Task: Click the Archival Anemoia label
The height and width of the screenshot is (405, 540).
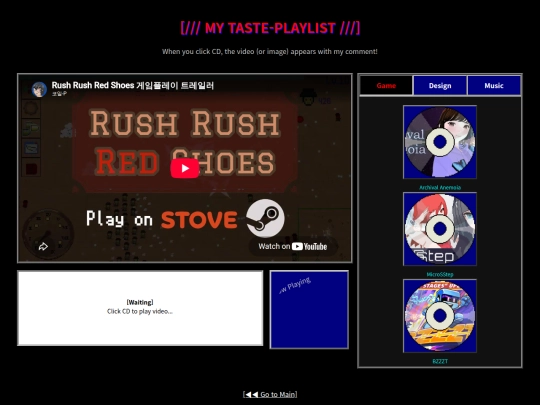Action: 440,187
